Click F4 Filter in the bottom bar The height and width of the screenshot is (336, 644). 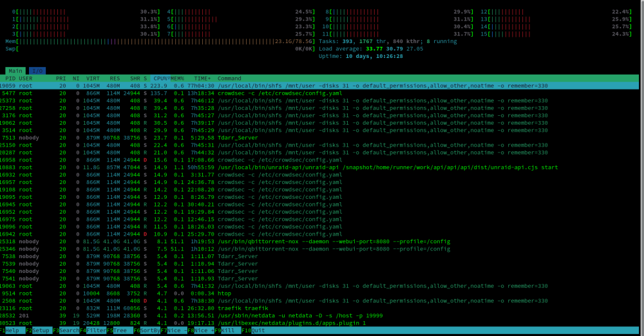point(93,330)
